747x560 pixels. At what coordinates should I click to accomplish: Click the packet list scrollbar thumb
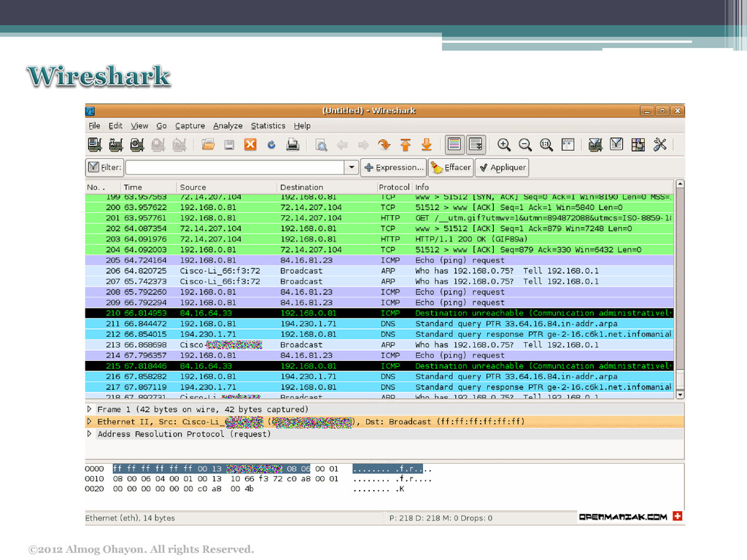[681, 379]
